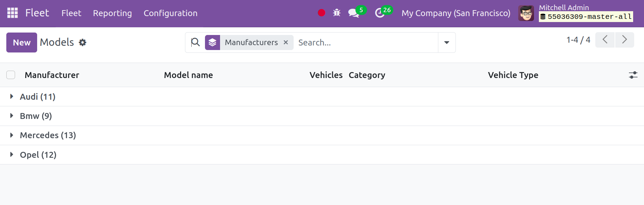
Task: Go to next page of records
Action: point(624,40)
